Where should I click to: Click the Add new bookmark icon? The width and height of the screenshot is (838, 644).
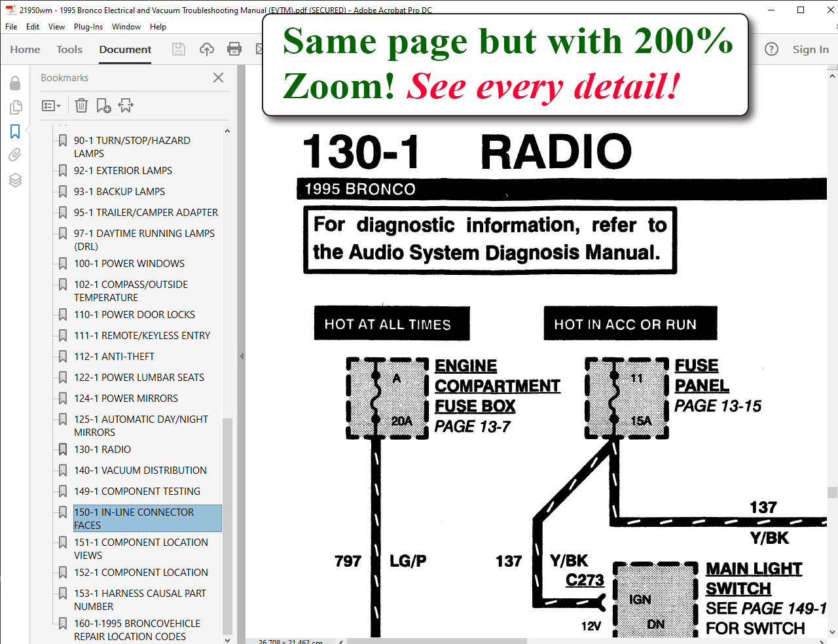click(x=103, y=105)
